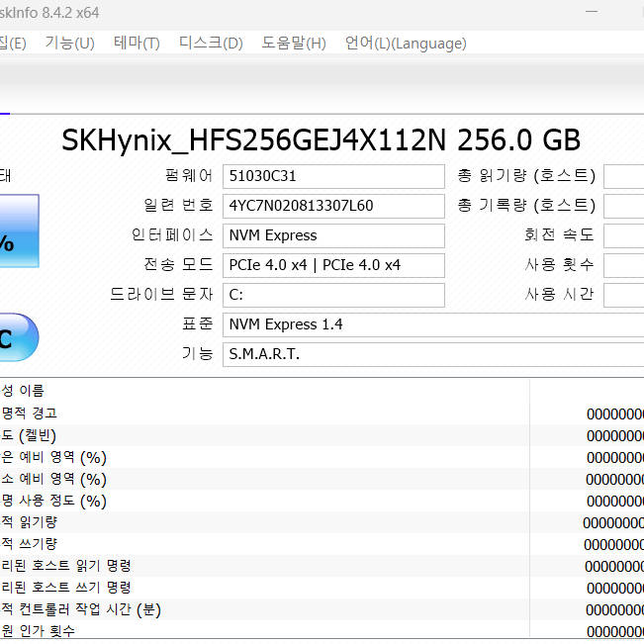
Task: Select the 컨트롤러 작업 시간 (분) row
Action: click(322, 609)
